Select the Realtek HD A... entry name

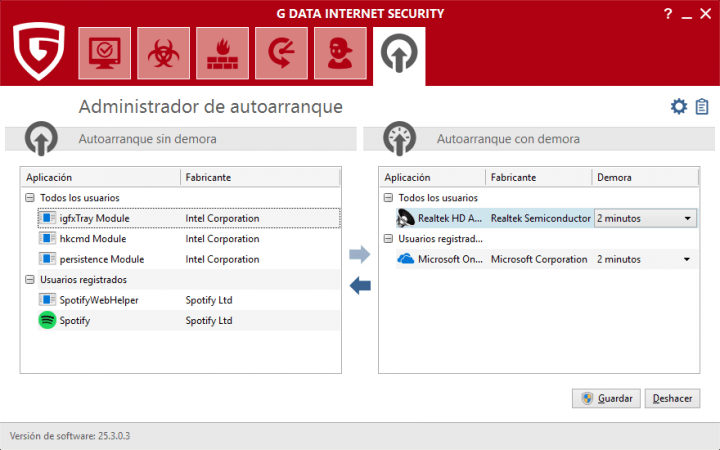(x=450, y=218)
